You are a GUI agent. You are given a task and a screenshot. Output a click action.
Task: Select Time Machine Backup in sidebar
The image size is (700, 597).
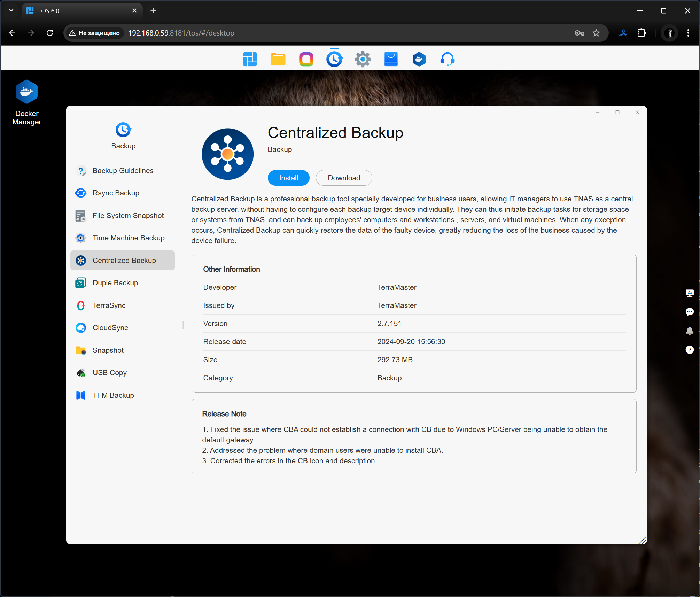coord(128,238)
